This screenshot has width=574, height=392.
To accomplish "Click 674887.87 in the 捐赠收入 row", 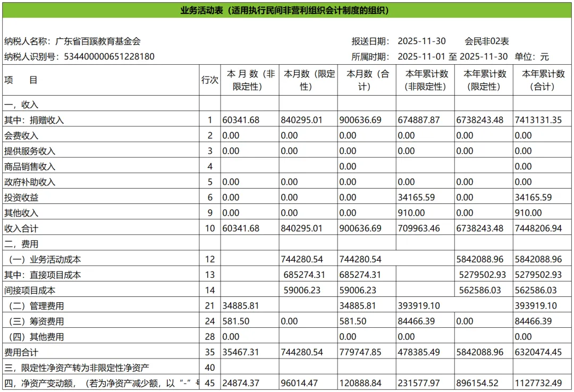I will click(419, 120).
